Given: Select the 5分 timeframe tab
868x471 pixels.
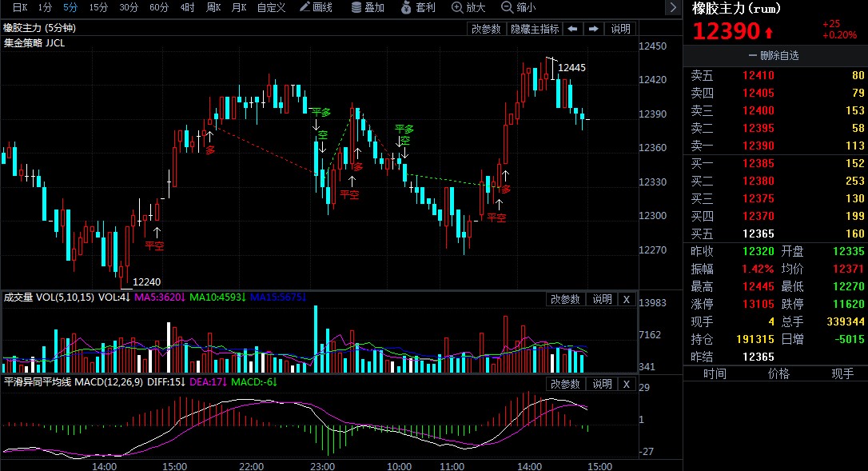Looking at the screenshot, I should pyautogui.click(x=70, y=7).
